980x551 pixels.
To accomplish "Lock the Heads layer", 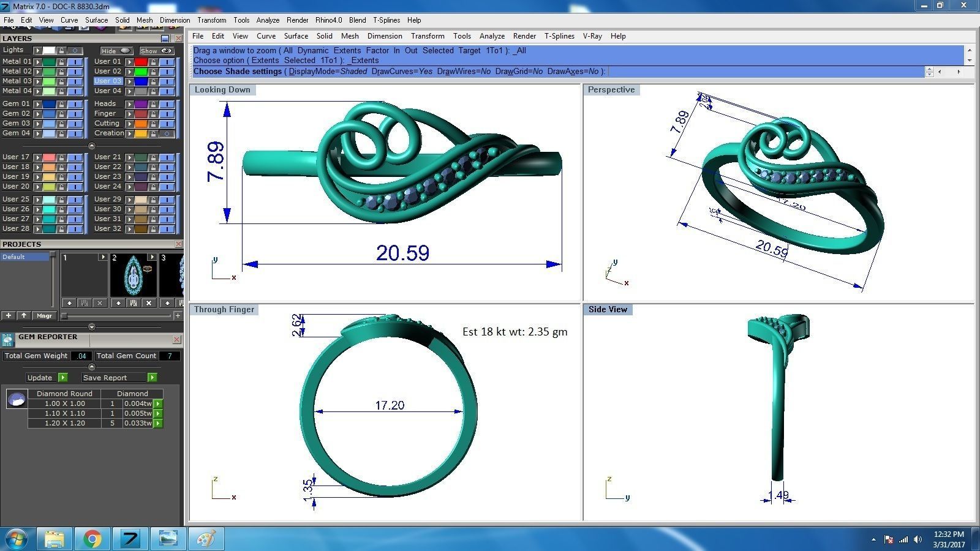I will 153,104.
